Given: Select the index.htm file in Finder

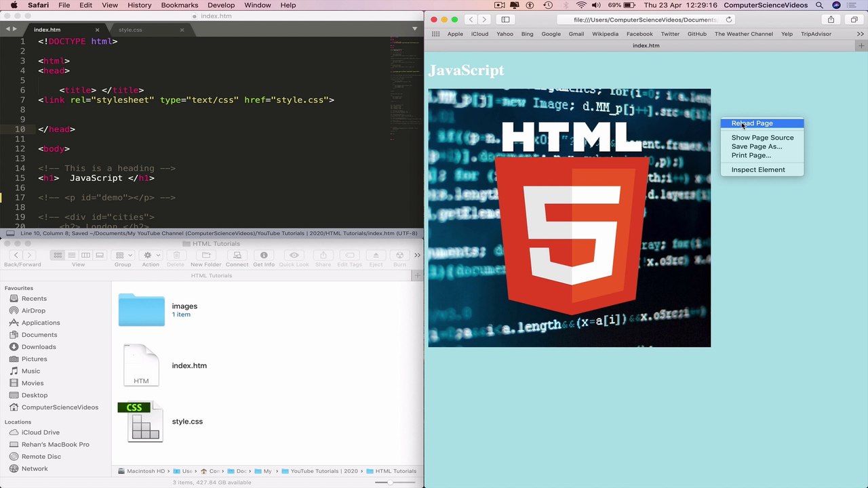Looking at the screenshot, I should pos(141,365).
